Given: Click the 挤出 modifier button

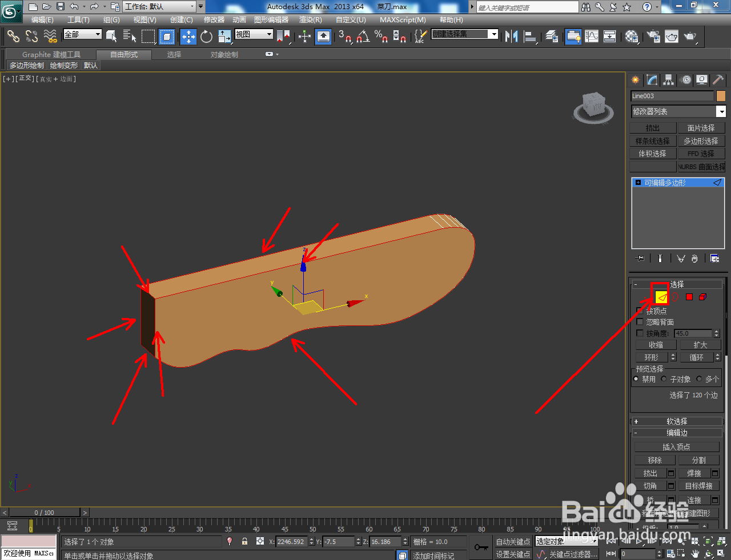Looking at the screenshot, I should [652, 128].
